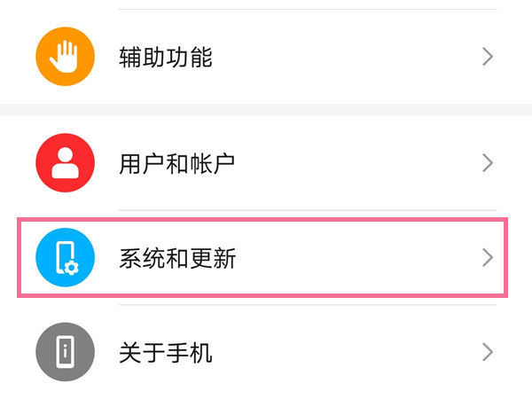The height and width of the screenshot is (399, 532).
Task: Expand the 系统和更新 row chevron arrow
Action: tap(487, 258)
